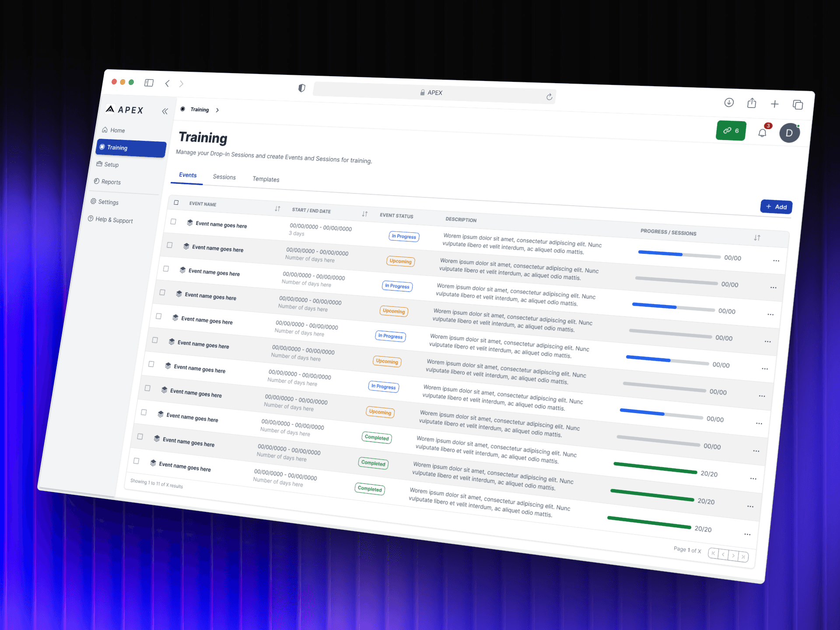Check the select-all header checkbox

(x=176, y=203)
